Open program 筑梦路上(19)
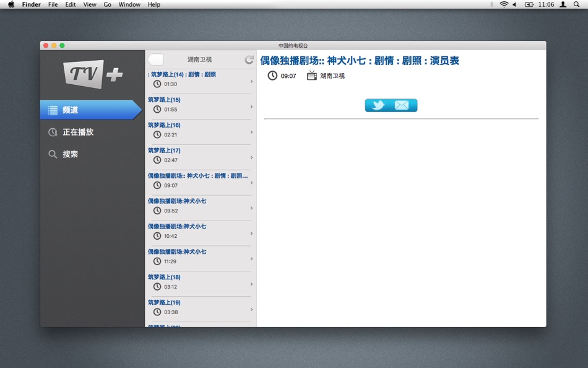 coord(201,309)
